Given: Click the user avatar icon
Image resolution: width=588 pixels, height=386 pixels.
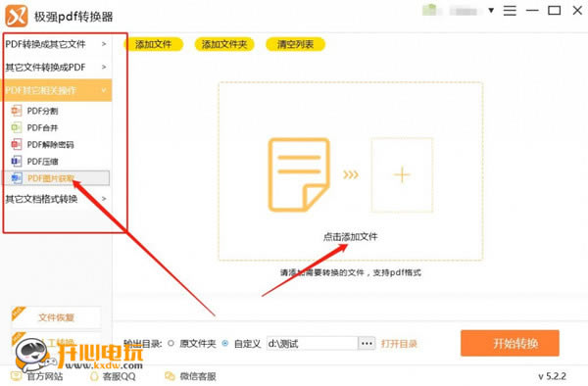Looking at the screenshot, I should (429, 10).
